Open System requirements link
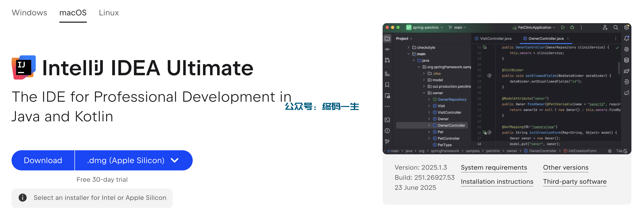 pyautogui.click(x=494, y=168)
